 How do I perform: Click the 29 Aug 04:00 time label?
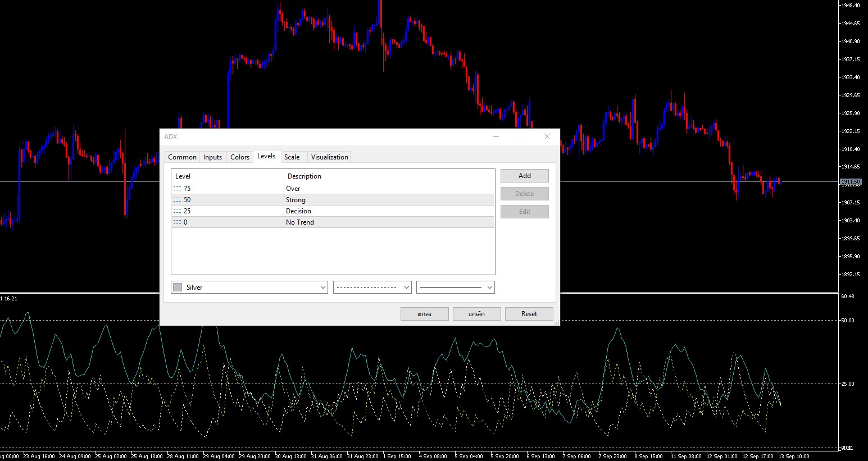coord(219,457)
